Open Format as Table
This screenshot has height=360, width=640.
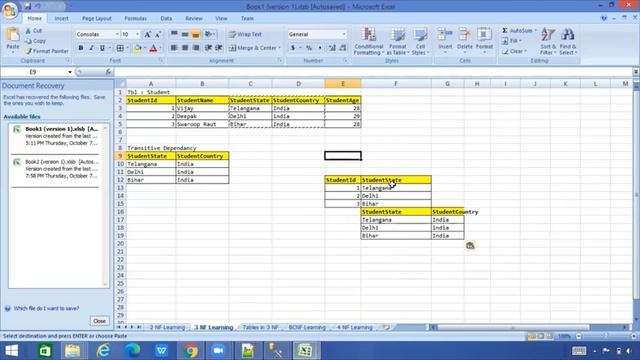[x=398, y=41]
